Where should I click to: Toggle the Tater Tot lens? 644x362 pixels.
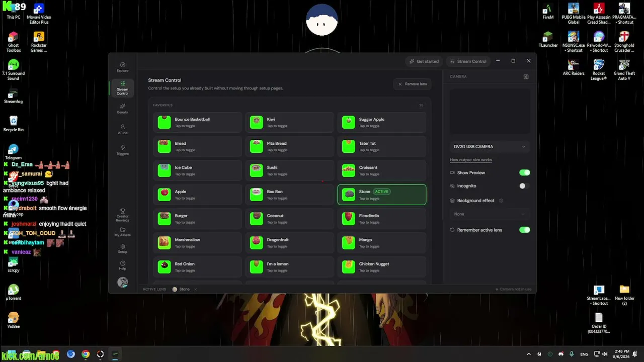click(382, 146)
